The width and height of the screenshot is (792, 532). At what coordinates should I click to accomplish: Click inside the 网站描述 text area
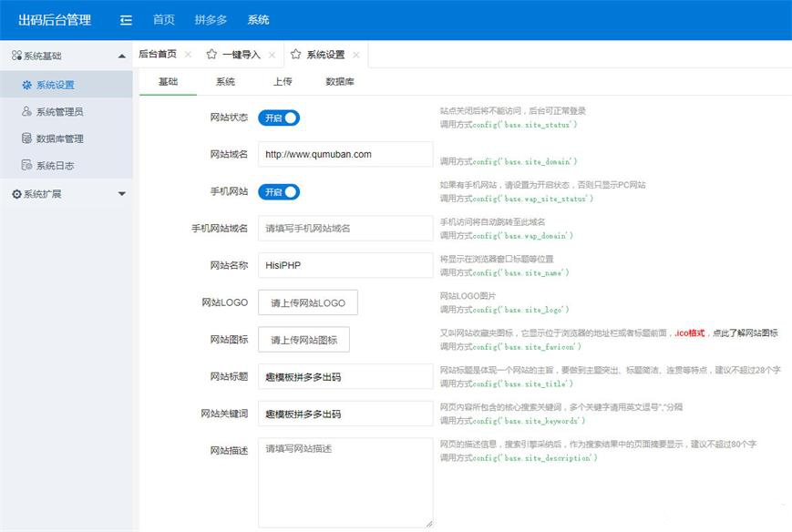(345, 482)
